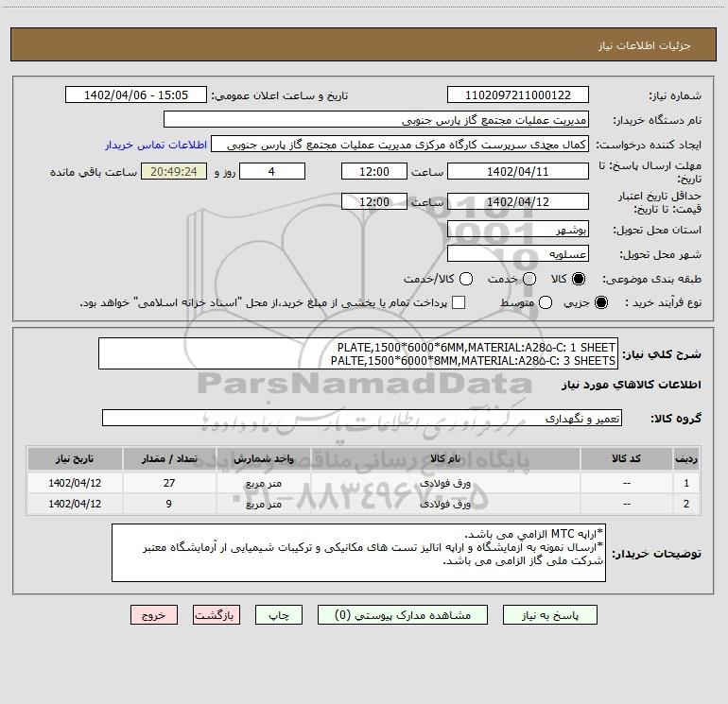The height and width of the screenshot is (704, 728).
Task: Click the goods group field تعمیر و نگهداری
Action: (x=362, y=418)
